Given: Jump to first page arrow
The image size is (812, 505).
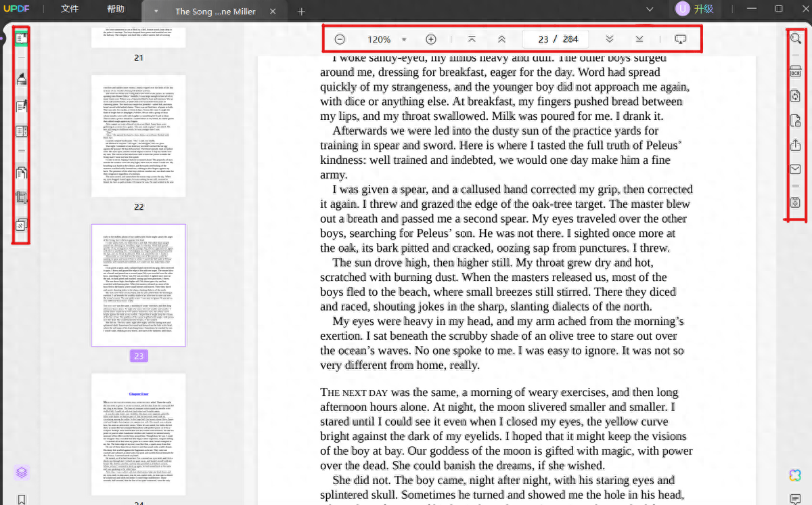Looking at the screenshot, I should click(472, 39).
